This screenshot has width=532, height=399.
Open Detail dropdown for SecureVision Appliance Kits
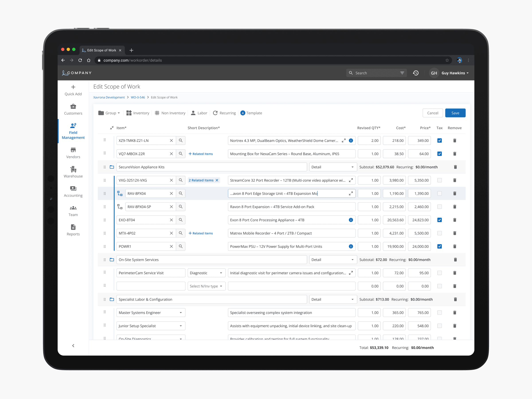(x=333, y=167)
